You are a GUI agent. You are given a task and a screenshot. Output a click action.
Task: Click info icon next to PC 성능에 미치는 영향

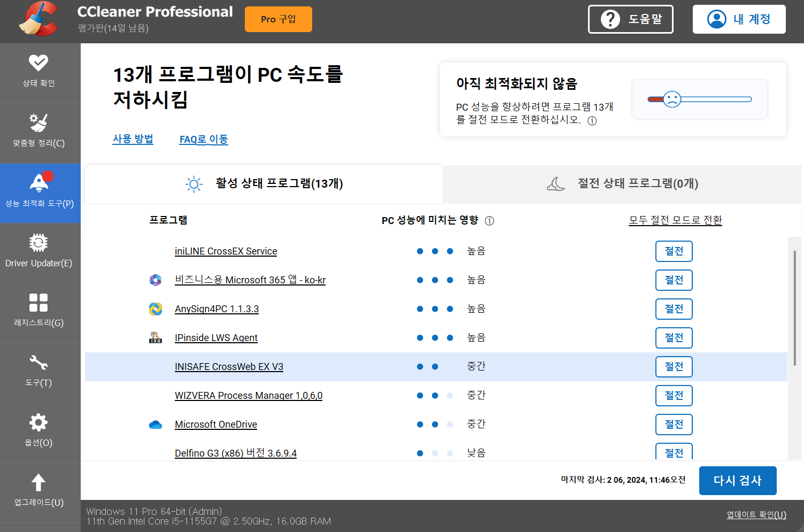pyautogui.click(x=489, y=221)
